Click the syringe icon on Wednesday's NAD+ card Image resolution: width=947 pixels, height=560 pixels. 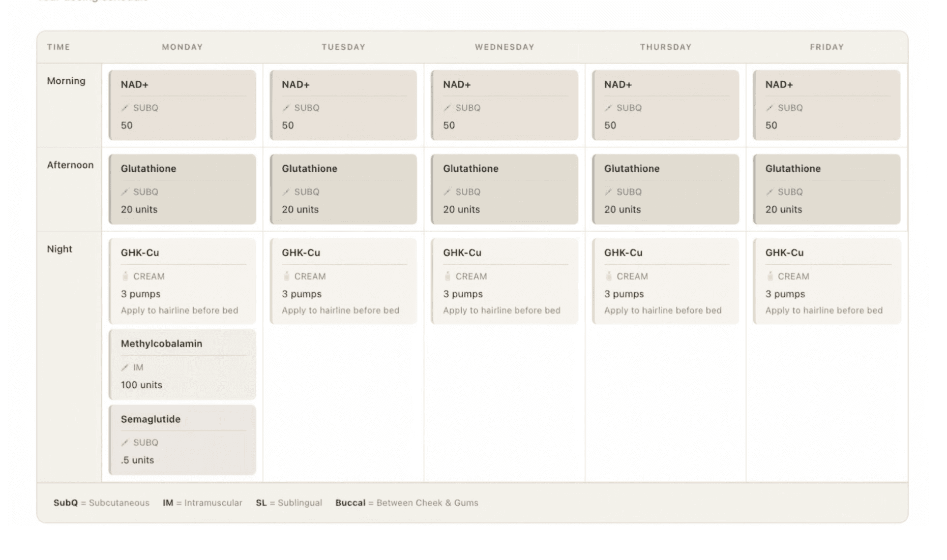[447, 108]
